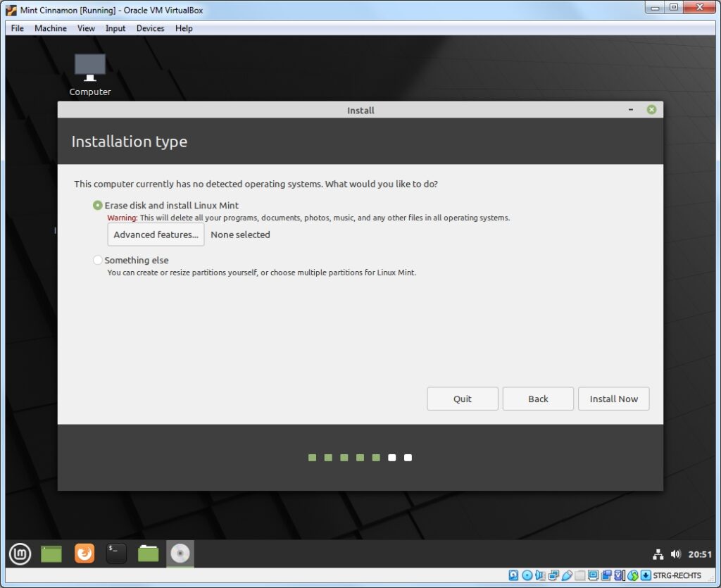Open the Devices menu
Screen dimensions: 721x588
pos(151,28)
